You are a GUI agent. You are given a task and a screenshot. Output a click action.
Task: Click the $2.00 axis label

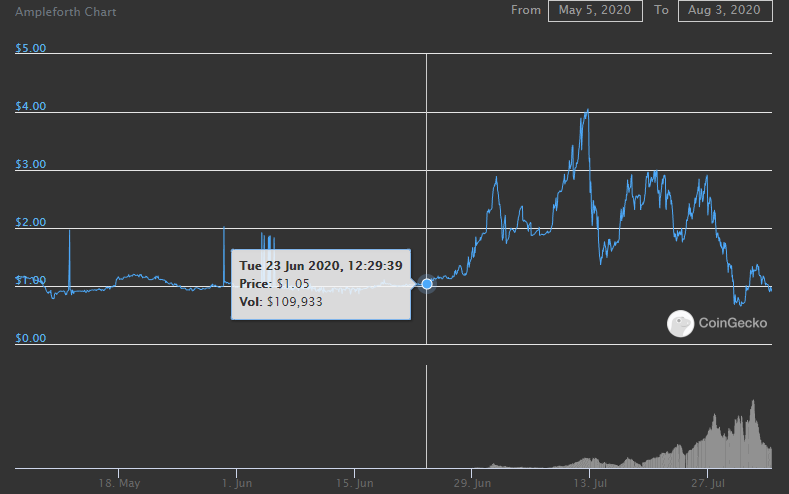pos(31,222)
